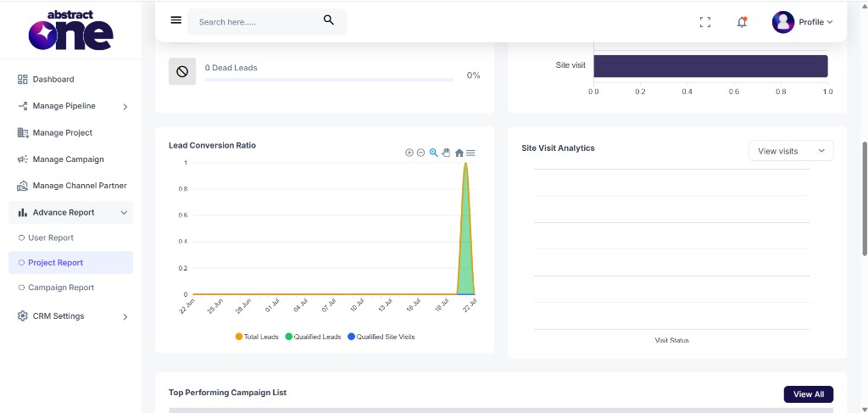
Task: Expand the Manage Pipeline submenu arrow
Action: pos(125,106)
